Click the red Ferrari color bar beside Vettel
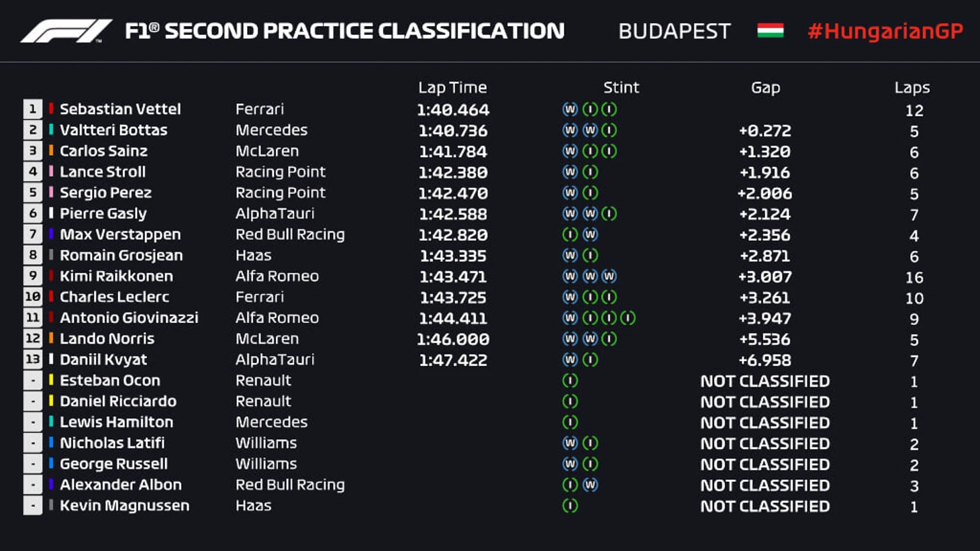980x551 pixels. (x=51, y=109)
